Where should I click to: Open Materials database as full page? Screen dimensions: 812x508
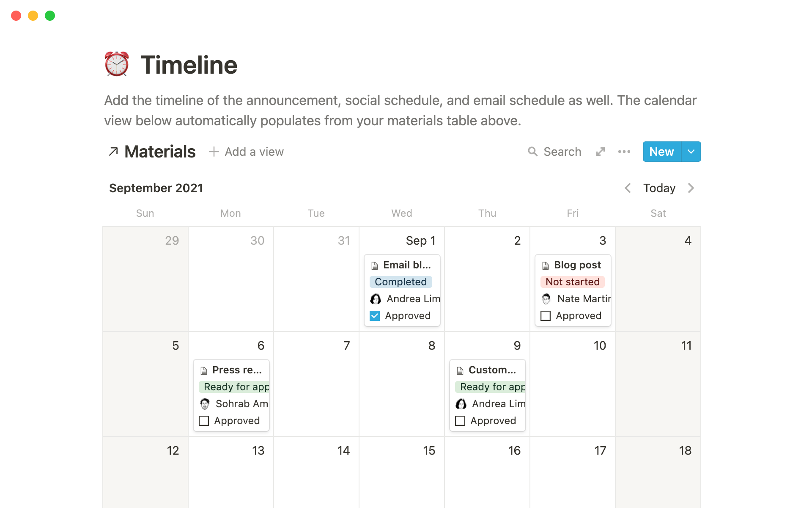coord(601,152)
